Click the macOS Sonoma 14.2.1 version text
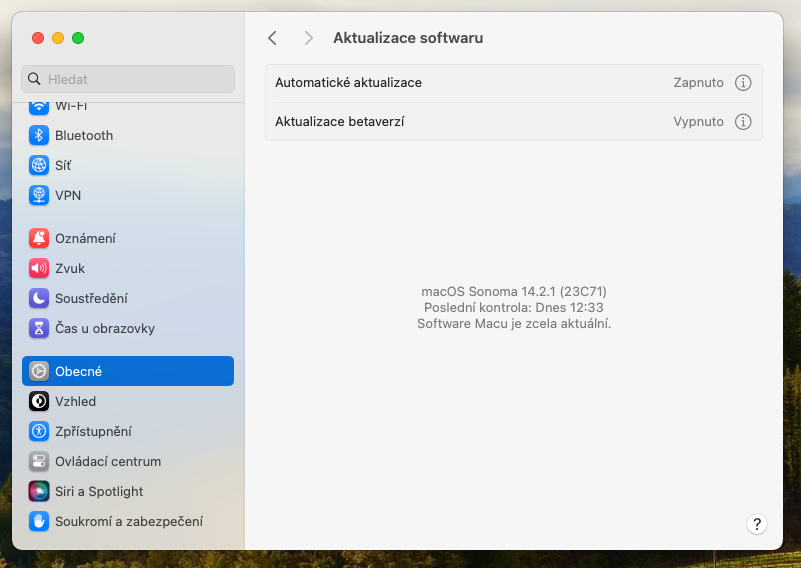The height and width of the screenshot is (568, 801). [514, 292]
